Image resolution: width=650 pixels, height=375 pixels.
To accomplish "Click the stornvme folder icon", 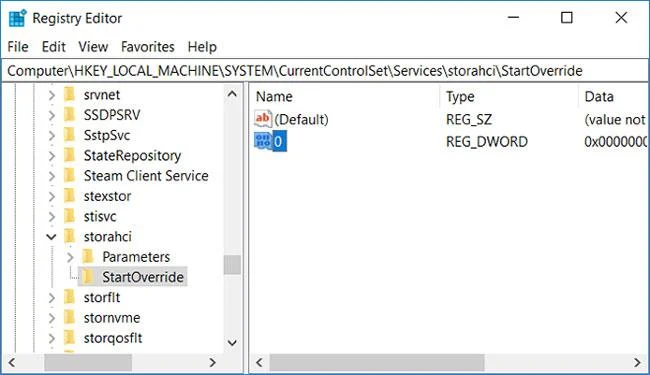I will click(x=70, y=317).
